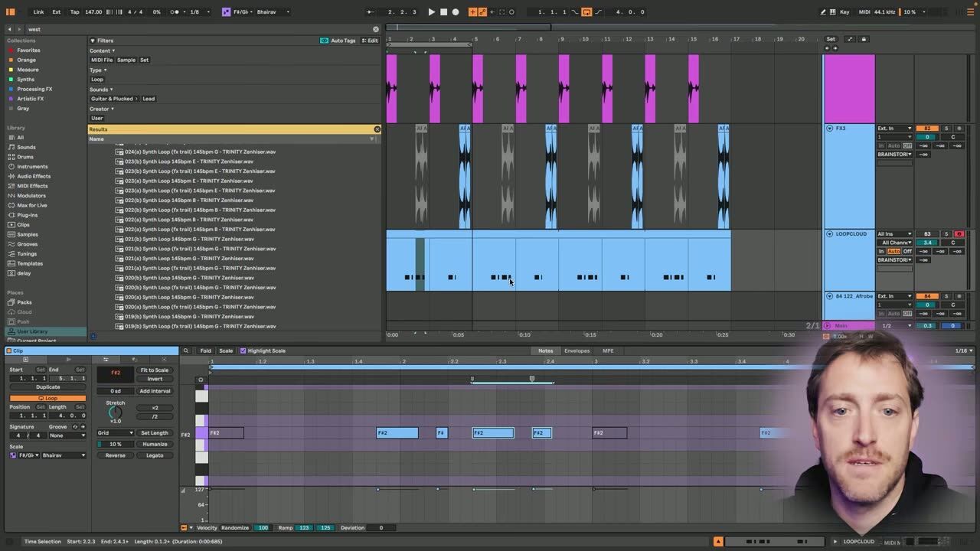980x551 pixels.
Task: Toggle the Link button
Action: tap(38, 11)
